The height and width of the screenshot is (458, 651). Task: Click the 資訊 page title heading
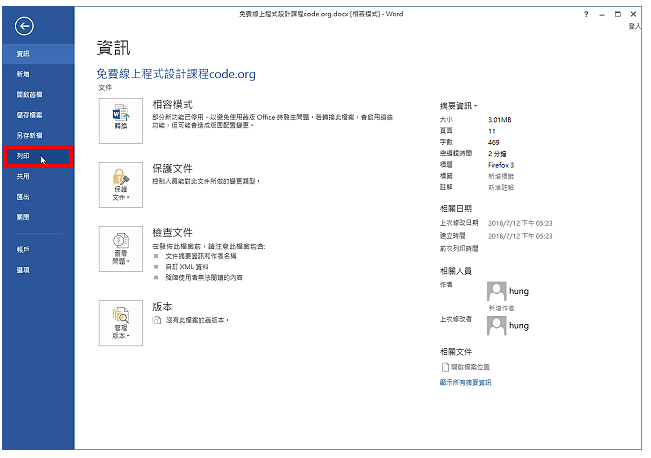pos(113,48)
